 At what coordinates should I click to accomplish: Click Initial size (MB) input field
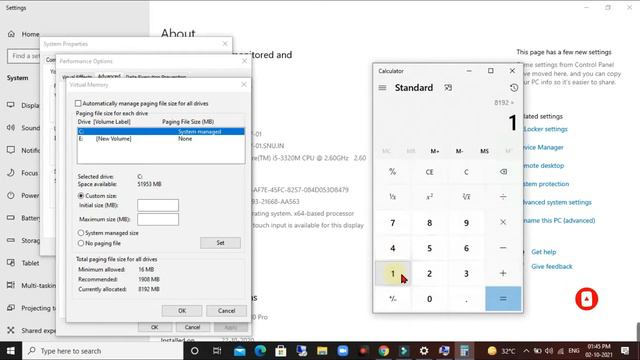(158, 205)
